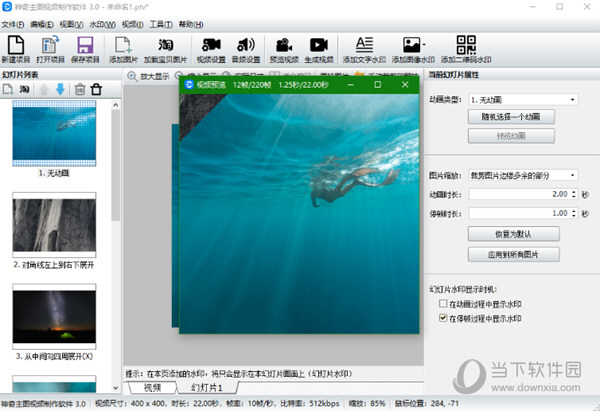The height and width of the screenshot is (411, 600).
Task: Select slide 3 从中间向四周展开(X) thumbnail
Action: 54,316
